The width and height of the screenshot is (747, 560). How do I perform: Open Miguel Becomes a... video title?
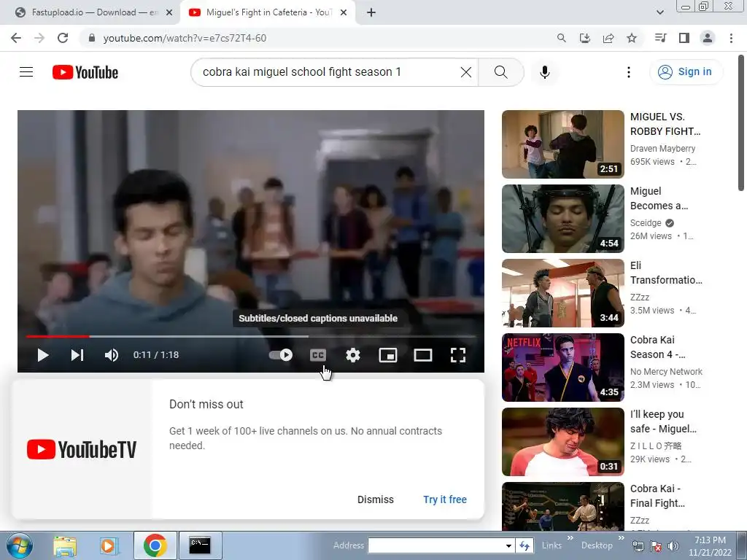pos(659,198)
